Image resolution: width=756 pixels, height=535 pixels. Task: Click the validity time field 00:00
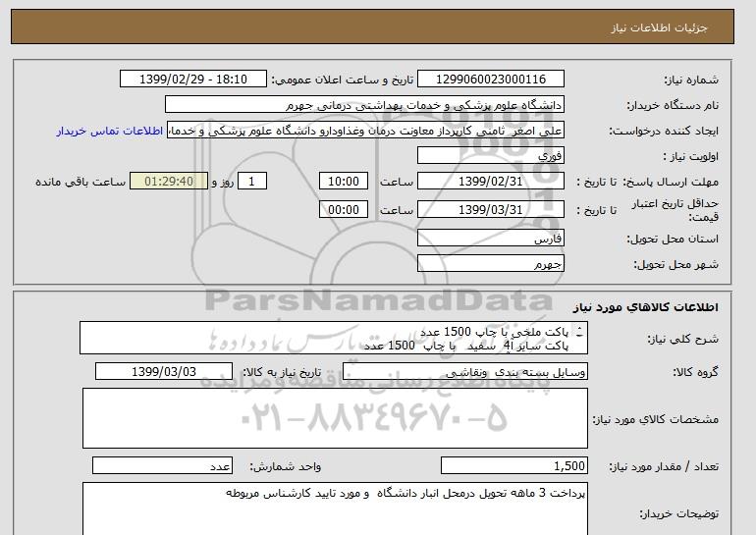pos(344,210)
